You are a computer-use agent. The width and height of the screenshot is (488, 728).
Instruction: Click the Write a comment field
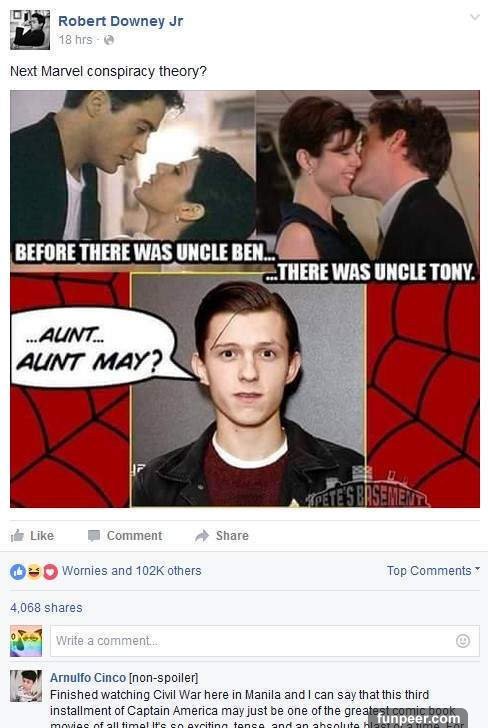tap(265, 641)
